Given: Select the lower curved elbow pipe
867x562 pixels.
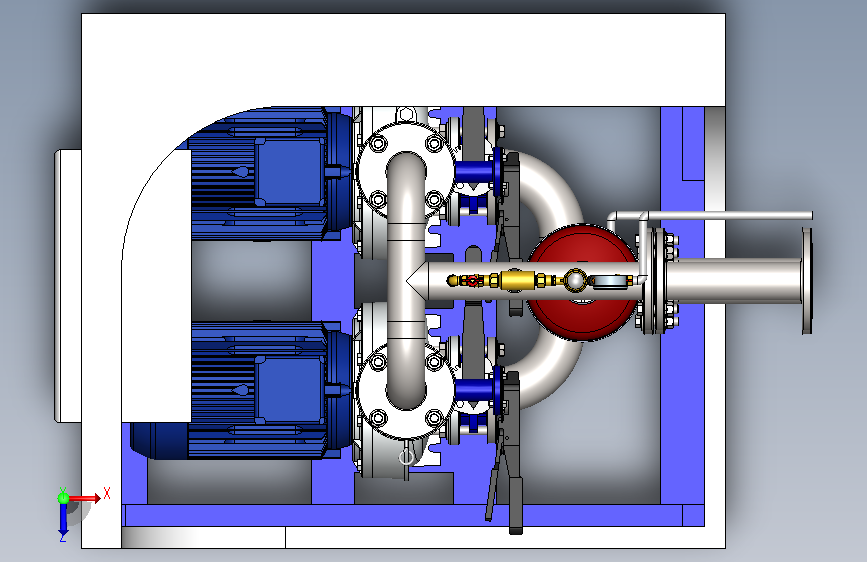Looking at the screenshot, I should [556, 371].
